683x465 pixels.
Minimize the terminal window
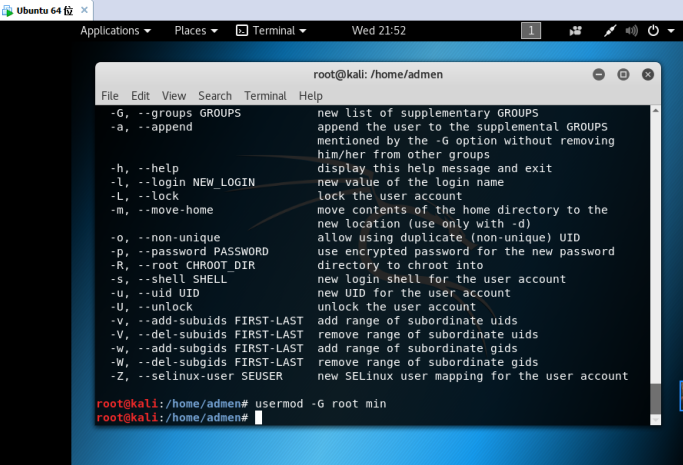pyautogui.click(x=599, y=74)
